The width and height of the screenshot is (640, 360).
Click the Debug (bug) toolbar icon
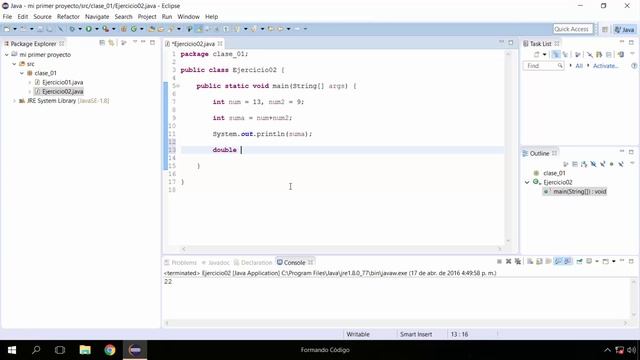(x=72, y=29)
